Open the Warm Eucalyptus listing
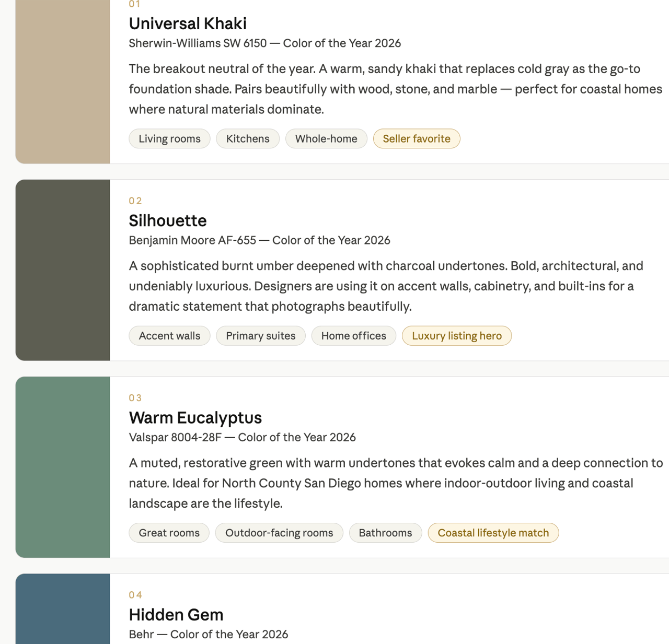Viewport: 669px width, 644px height. point(195,417)
